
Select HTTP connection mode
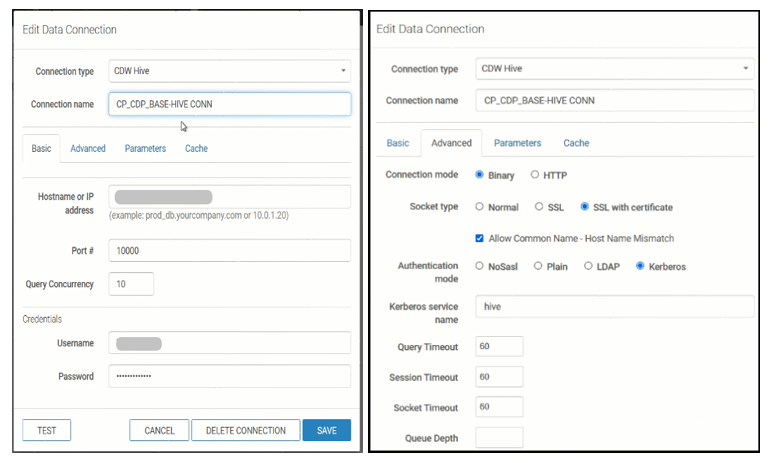pyautogui.click(x=535, y=175)
